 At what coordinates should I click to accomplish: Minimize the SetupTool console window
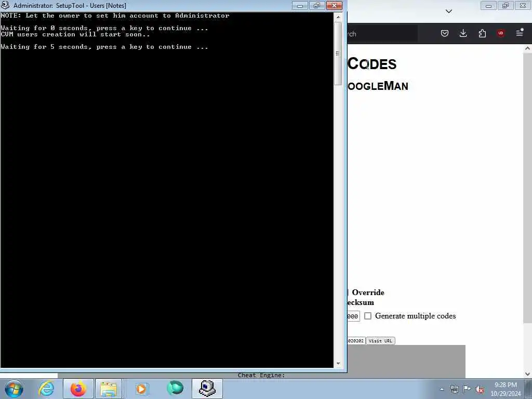click(x=300, y=6)
